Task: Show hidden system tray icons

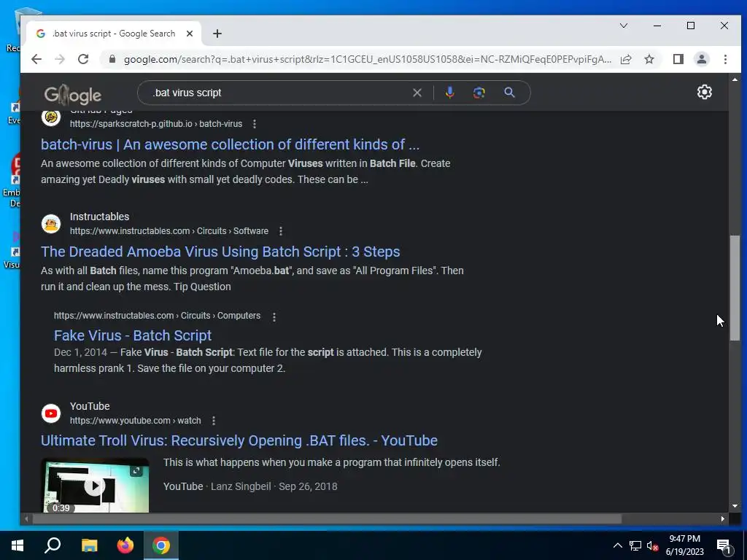Action: tap(617, 545)
